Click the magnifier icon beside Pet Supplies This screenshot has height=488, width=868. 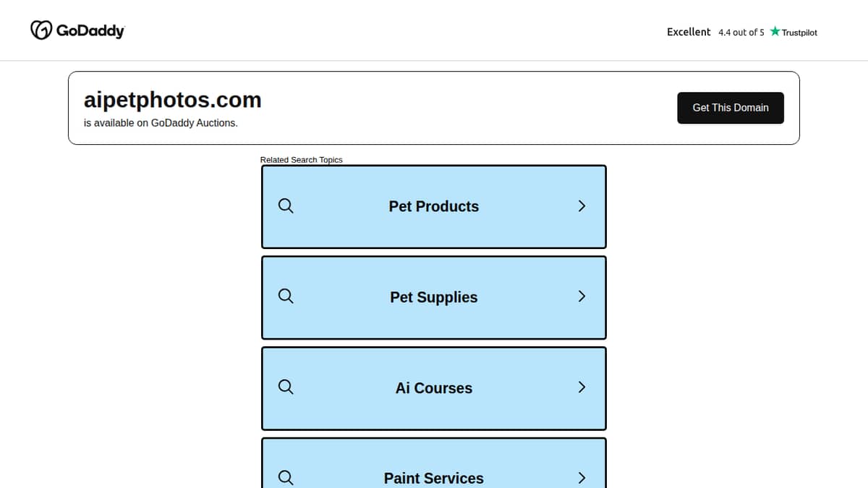[x=286, y=297]
